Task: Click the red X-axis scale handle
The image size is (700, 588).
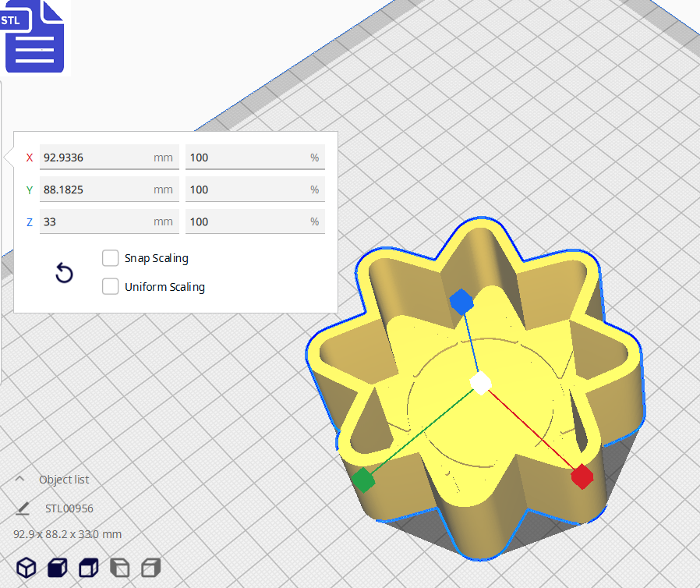Action: [x=582, y=476]
